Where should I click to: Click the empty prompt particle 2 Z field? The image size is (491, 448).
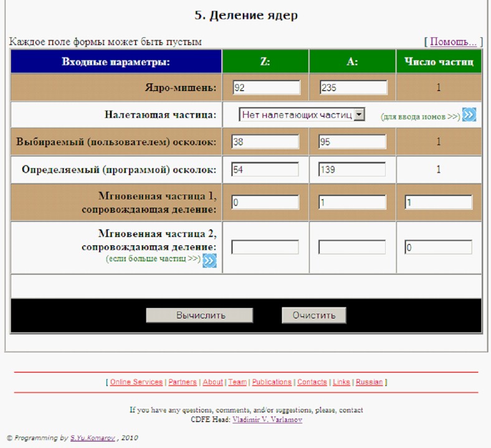pos(265,247)
